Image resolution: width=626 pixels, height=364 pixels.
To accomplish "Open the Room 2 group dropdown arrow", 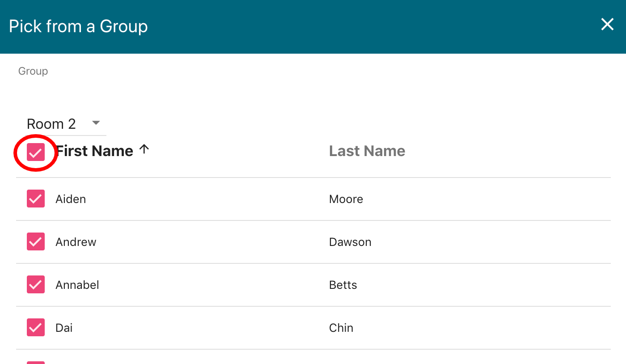I will (x=96, y=123).
